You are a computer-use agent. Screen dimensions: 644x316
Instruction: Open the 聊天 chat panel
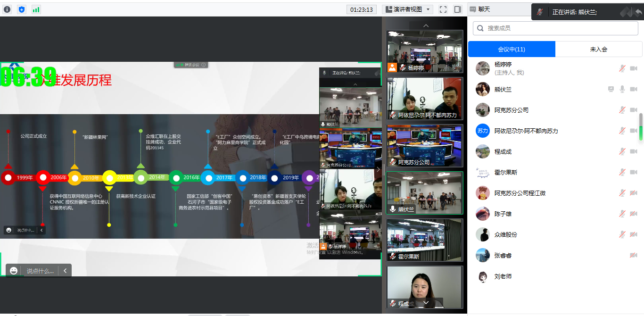coord(480,9)
